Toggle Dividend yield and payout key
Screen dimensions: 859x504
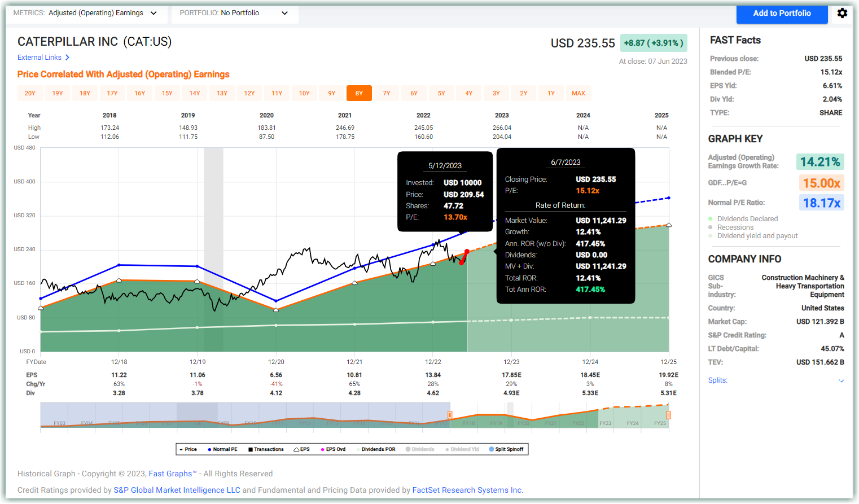(757, 236)
